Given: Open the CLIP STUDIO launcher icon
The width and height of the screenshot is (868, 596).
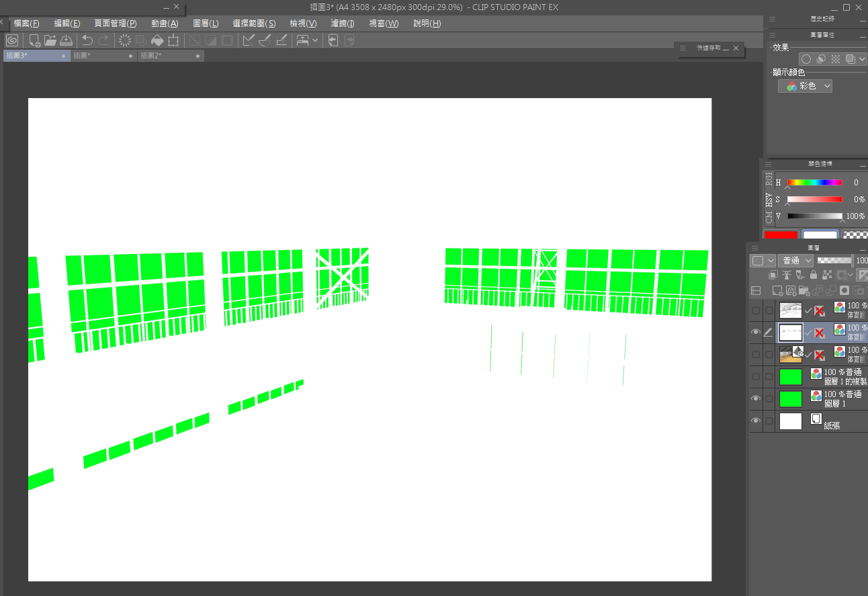Looking at the screenshot, I should [x=12, y=40].
